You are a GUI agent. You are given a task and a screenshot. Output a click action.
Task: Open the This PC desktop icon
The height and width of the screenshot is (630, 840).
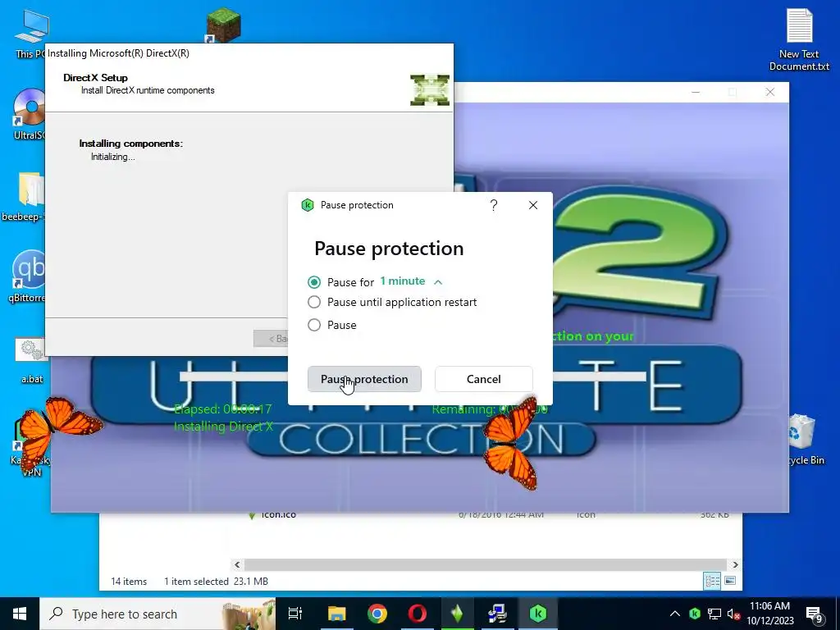coord(30,33)
